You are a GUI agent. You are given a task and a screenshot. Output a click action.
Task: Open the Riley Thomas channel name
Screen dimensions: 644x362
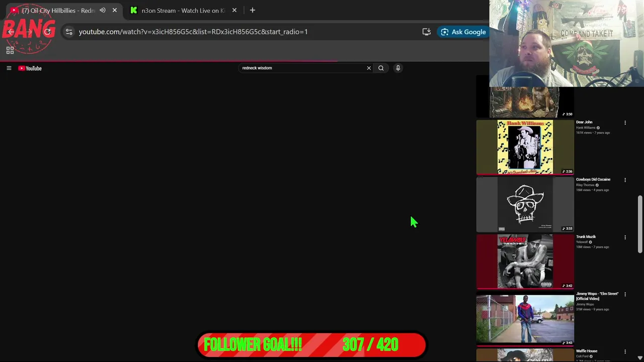point(585,185)
